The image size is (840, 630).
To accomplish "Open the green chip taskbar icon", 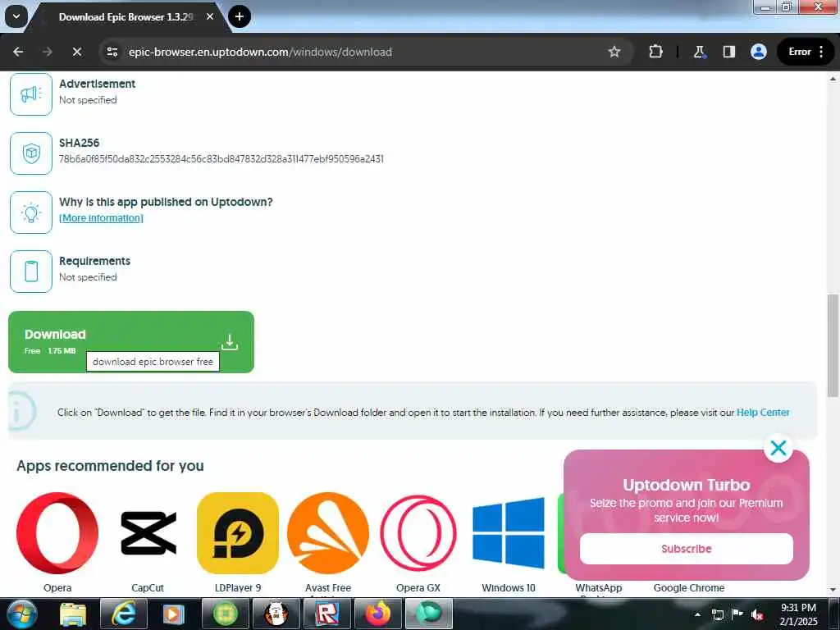I will (x=226, y=614).
